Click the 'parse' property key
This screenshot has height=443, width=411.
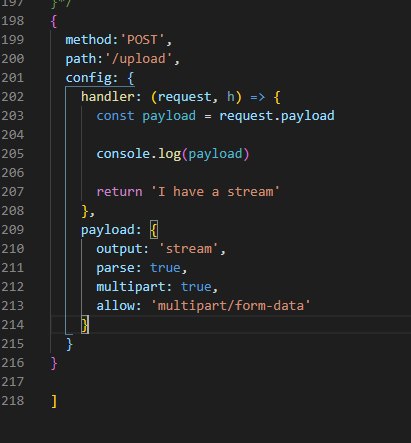pos(115,268)
